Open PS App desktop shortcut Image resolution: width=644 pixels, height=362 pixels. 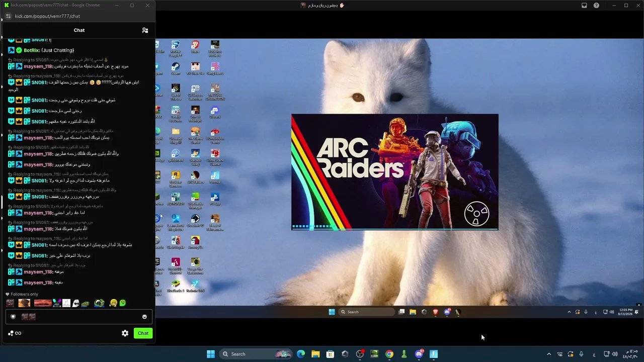click(x=215, y=199)
